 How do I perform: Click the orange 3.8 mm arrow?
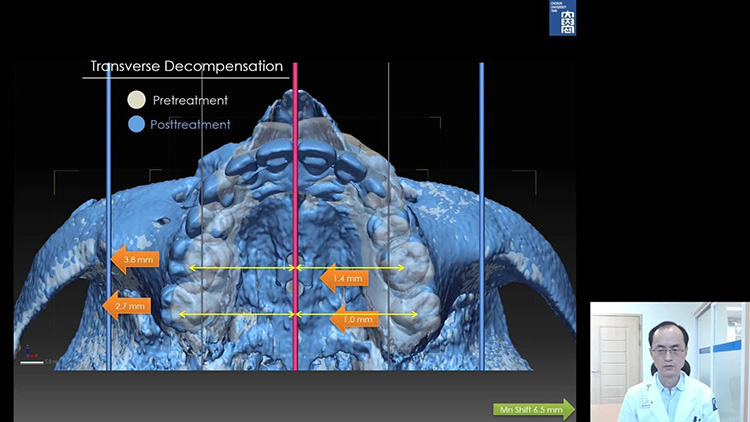click(x=131, y=260)
